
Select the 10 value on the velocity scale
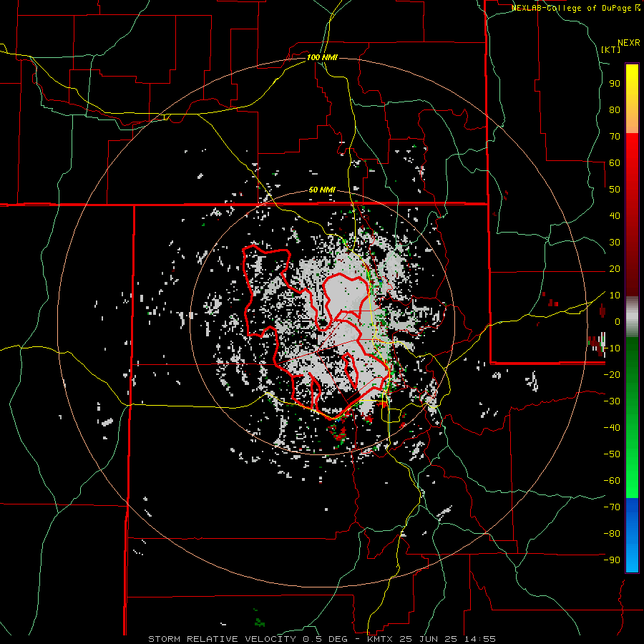[x=615, y=296]
